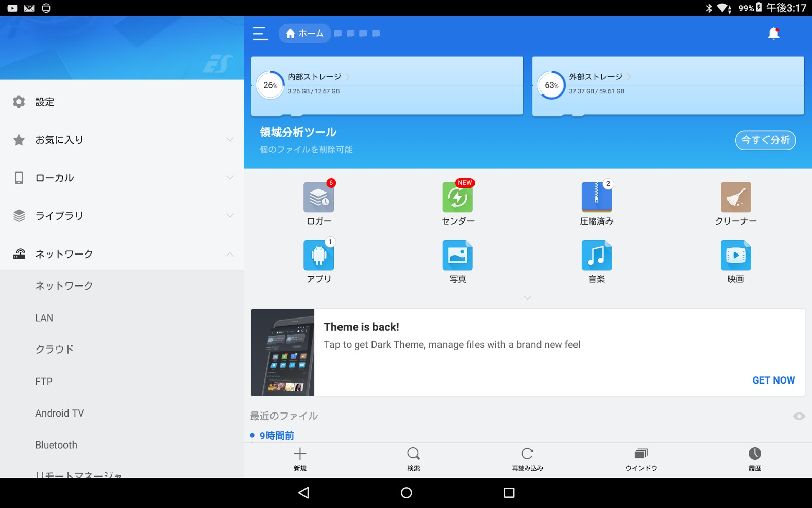Screen dimensions: 812x508
Task: Expand the ローカル section
Action: (x=230, y=178)
